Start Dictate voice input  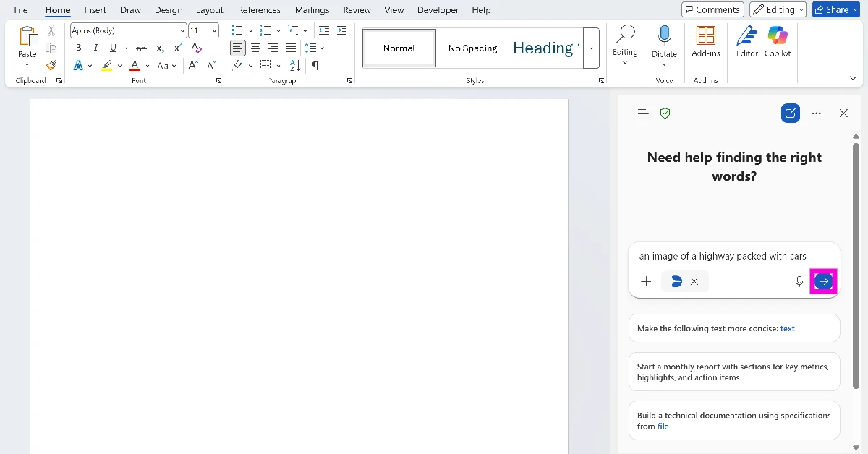(664, 41)
